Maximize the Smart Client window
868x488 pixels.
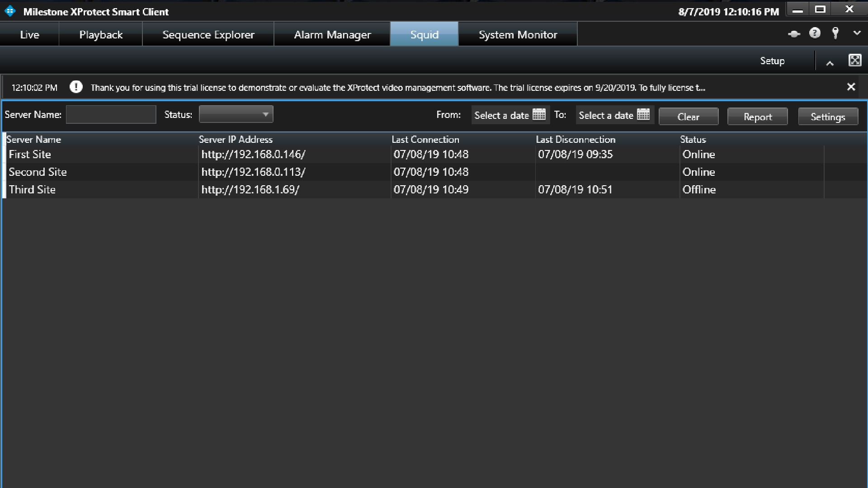click(820, 9)
